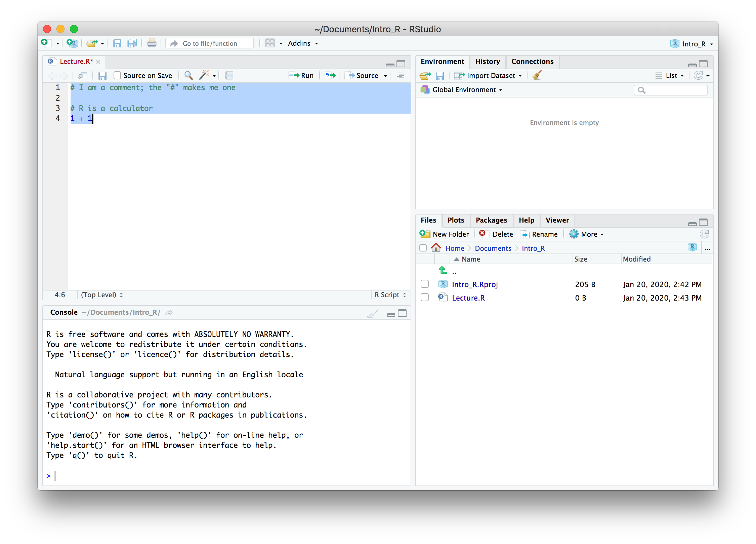Check the Lecture.R file checkbox

tap(425, 298)
